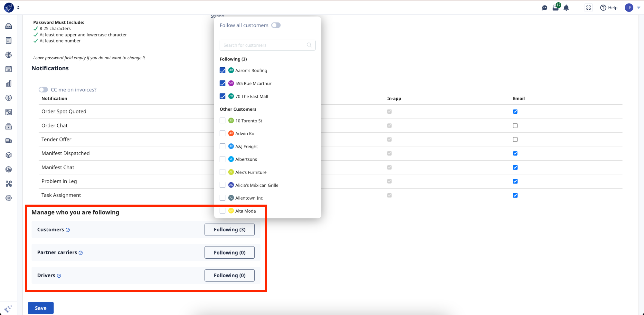Open the calendar icon in sidebar
The width and height of the screenshot is (644, 315).
tap(9, 69)
